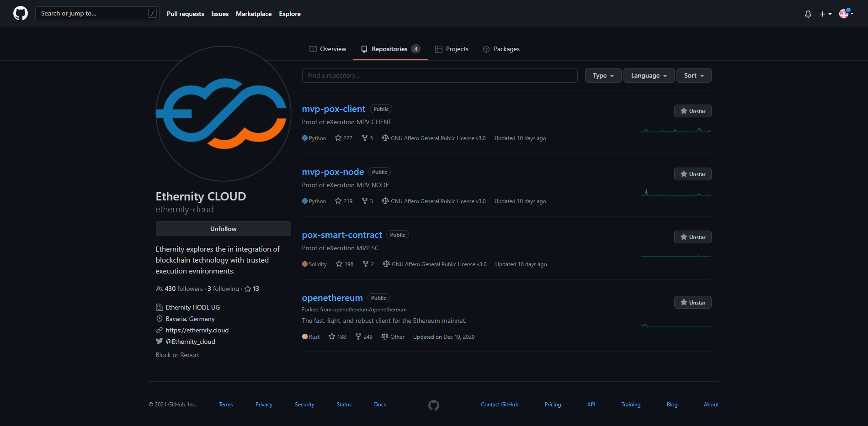This screenshot has width=868, height=426.
Task: View the 5 forks of mvp-pox-client
Action: click(x=367, y=138)
